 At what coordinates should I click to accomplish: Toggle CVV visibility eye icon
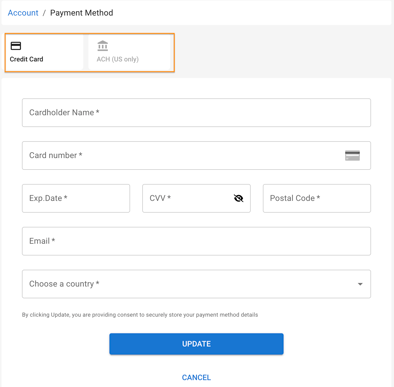coord(238,198)
